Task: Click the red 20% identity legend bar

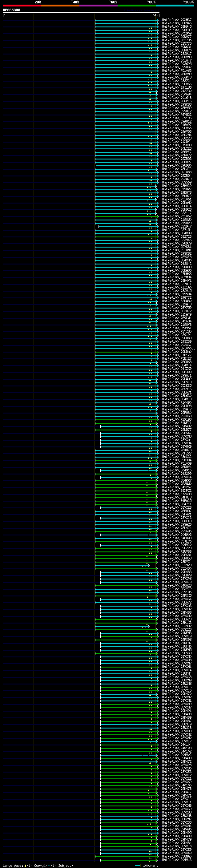Action: 22,6
